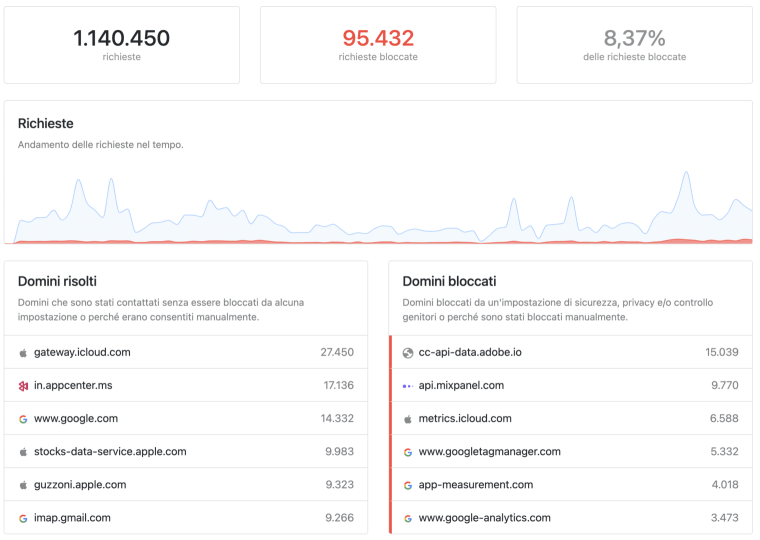Image resolution: width=760 pixels, height=540 pixels.
Task: Click the Google icon beside www.googletagmanager.com
Action: click(x=408, y=452)
